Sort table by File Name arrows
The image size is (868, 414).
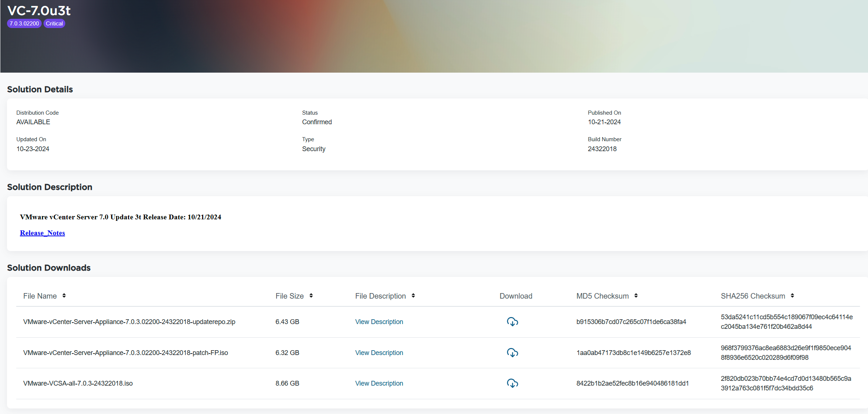pos(64,296)
